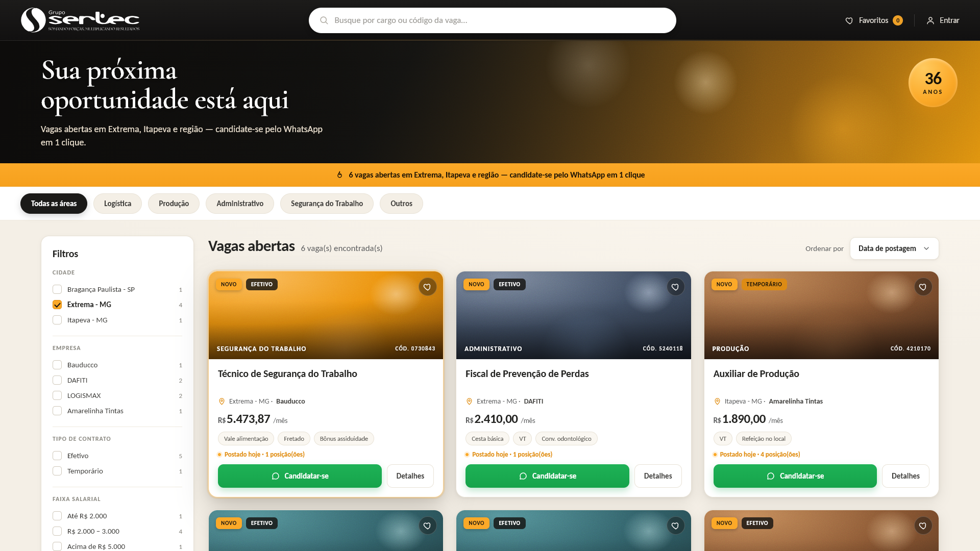980x551 pixels.
Task: Click the Entrar user profile icon
Action: coord(930,20)
